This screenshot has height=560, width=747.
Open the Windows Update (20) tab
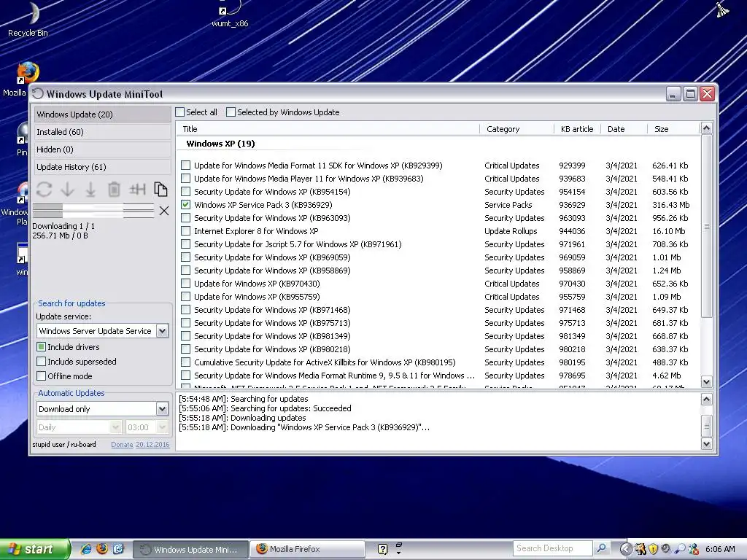tap(102, 114)
